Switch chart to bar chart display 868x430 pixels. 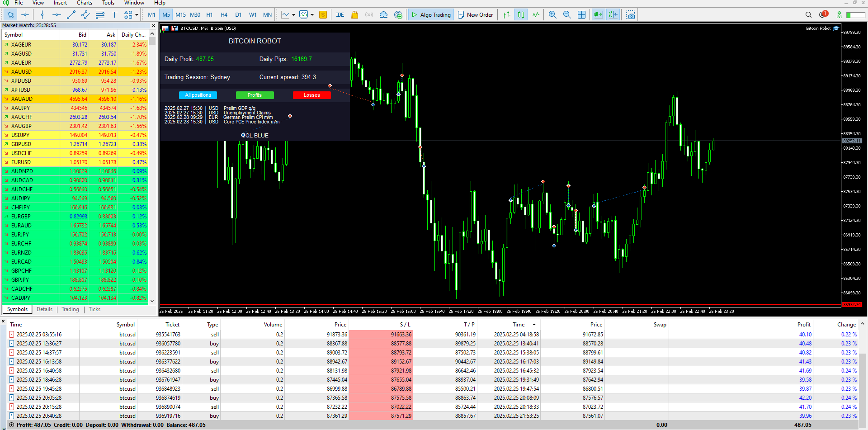click(507, 15)
